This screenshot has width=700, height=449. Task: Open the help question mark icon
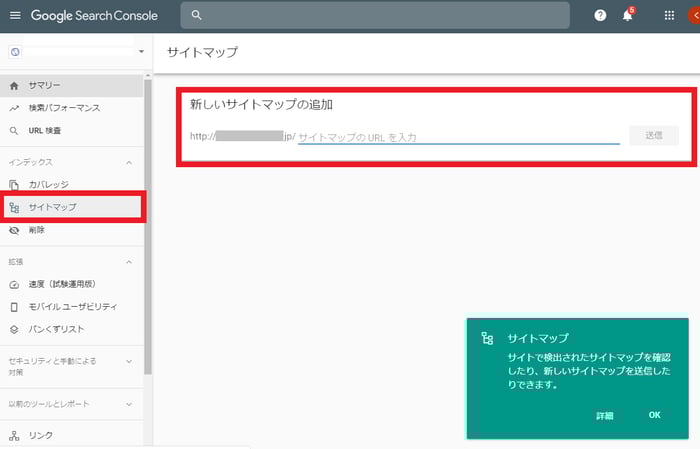[x=600, y=16]
